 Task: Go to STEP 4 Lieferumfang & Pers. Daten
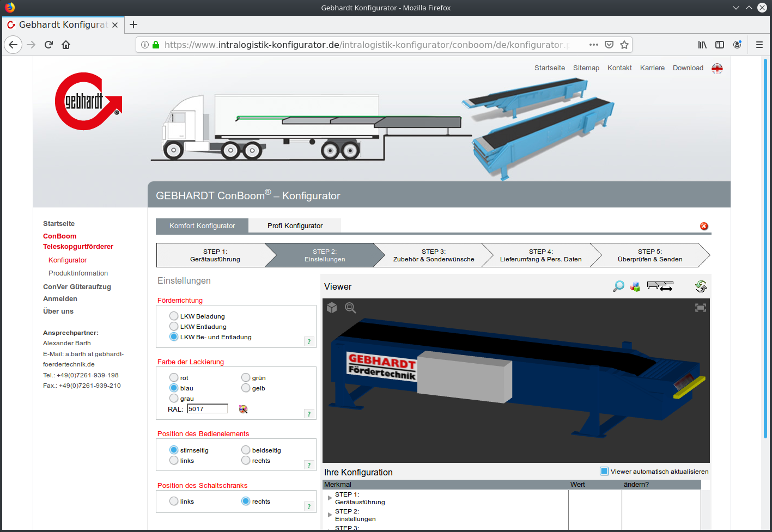click(x=541, y=255)
